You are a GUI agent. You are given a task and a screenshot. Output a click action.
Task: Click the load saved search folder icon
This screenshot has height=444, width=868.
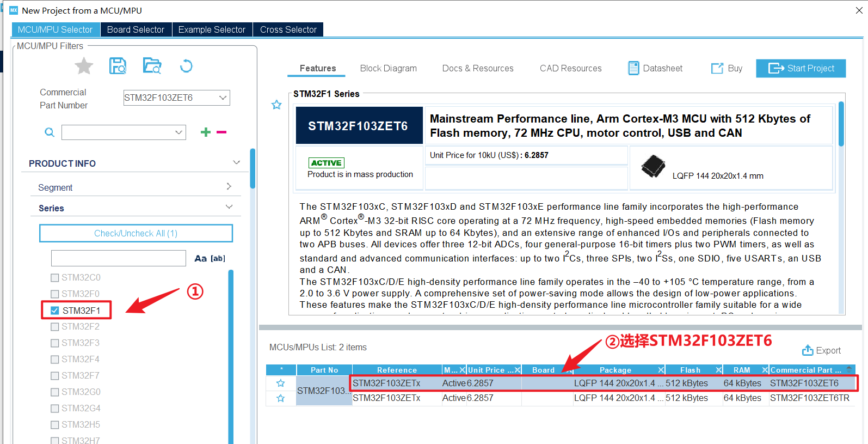(x=152, y=66)
